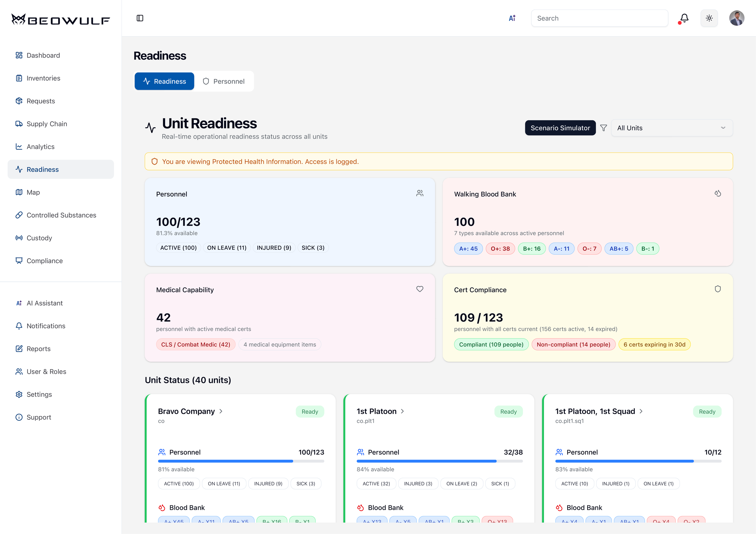
Task: Select Controlled Substances from the sidebar
Action: [x=61, y=215]
